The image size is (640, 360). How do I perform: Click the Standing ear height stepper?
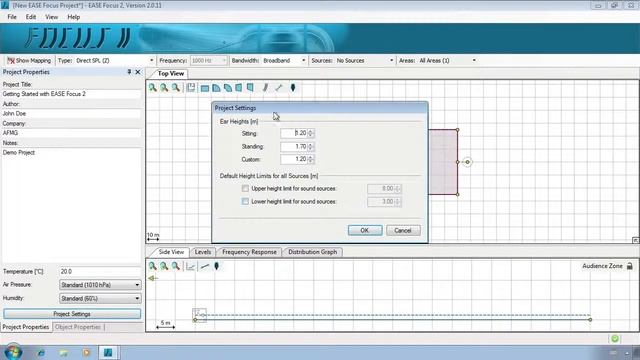[311, 146]
